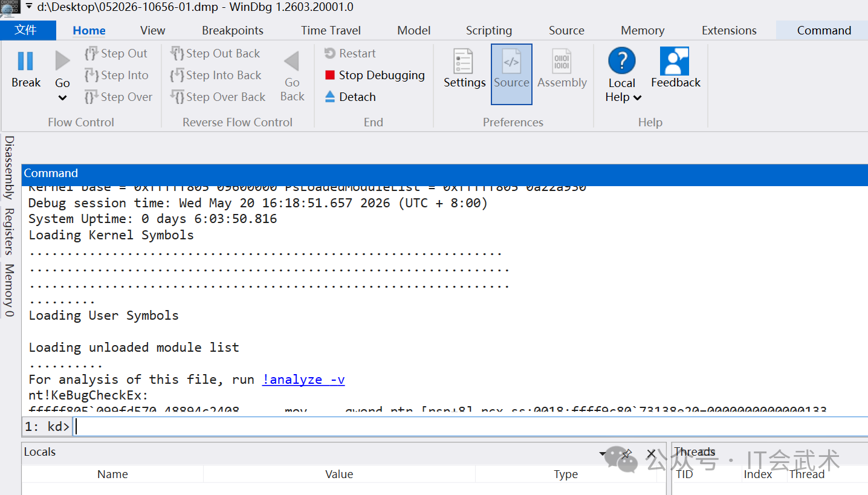The width and height of the screenshot is (868, 495).
Task: Click the Command window title bar
Action: click(x=445, y=173)
